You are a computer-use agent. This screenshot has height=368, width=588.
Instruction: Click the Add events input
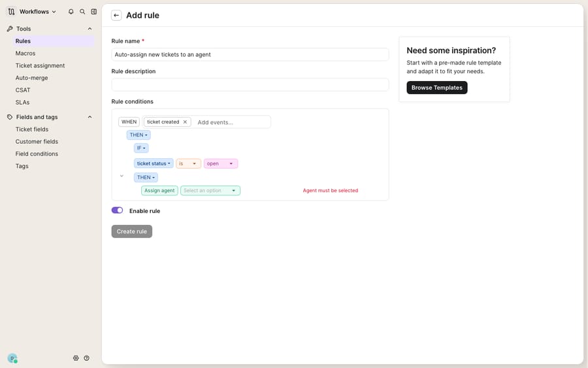[x=232, y=122]
